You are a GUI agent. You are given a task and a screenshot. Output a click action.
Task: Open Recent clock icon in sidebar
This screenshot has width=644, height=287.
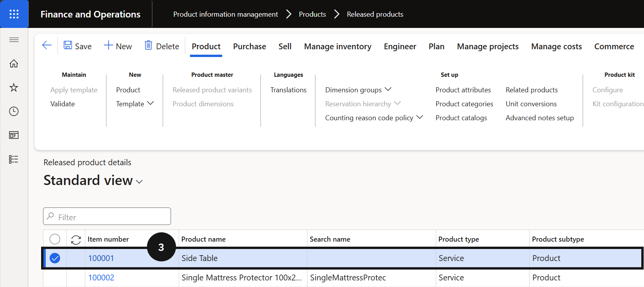pyautogui.click(x=14, y=111)
